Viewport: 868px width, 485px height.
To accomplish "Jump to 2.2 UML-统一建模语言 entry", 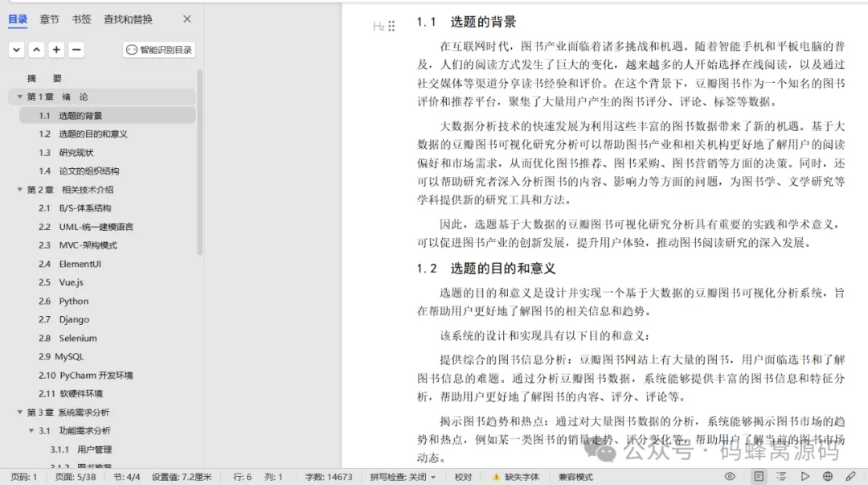I will (x=86, y=227).
